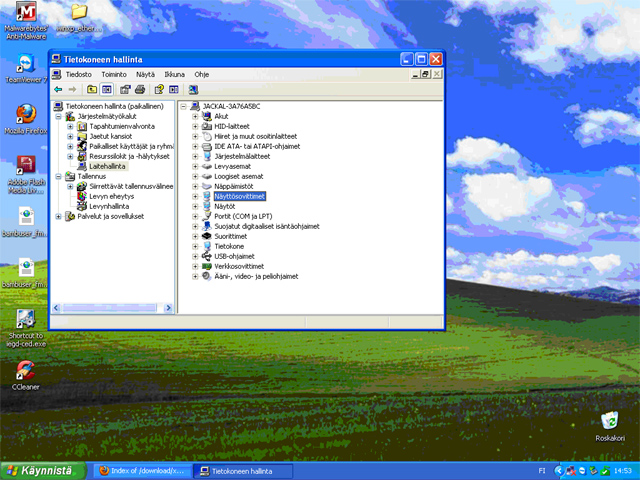Select Resurssilokit ja -hälytykset item
The image size is (640, 480).
pos(129,156)
